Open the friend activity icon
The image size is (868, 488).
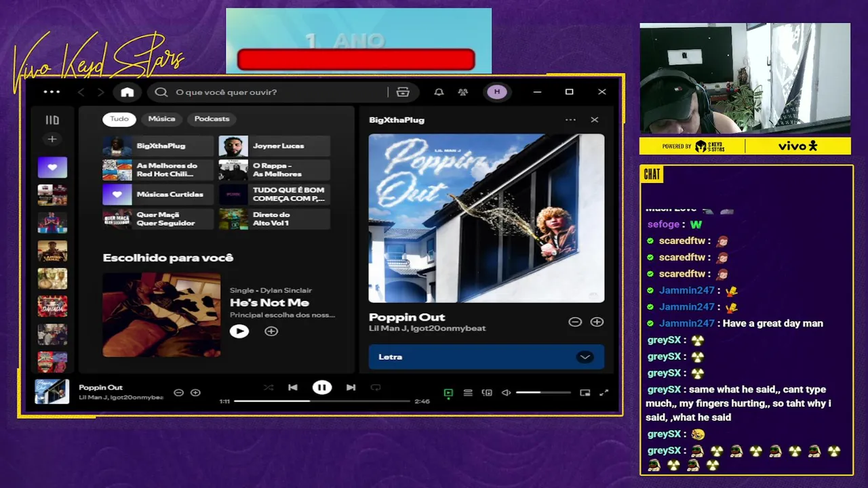point(463,92)
